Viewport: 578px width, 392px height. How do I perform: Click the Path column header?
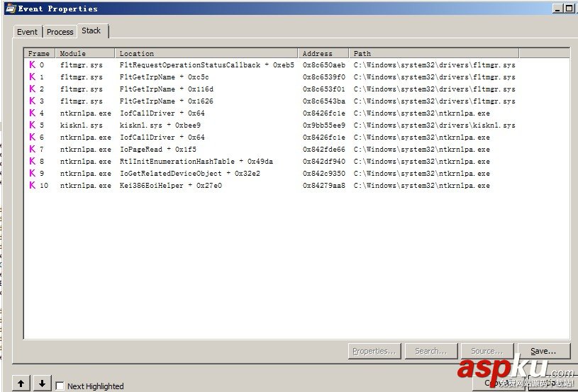[x=434, y=53]
